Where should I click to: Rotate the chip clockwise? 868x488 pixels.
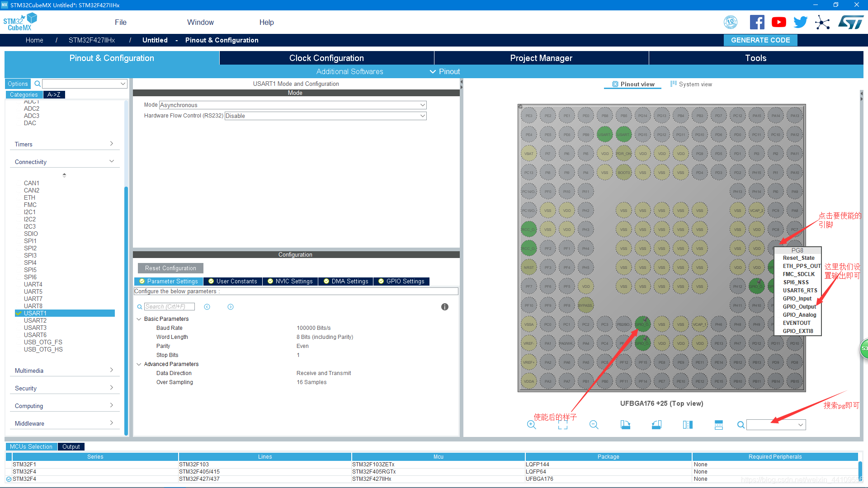pos(625,425)
